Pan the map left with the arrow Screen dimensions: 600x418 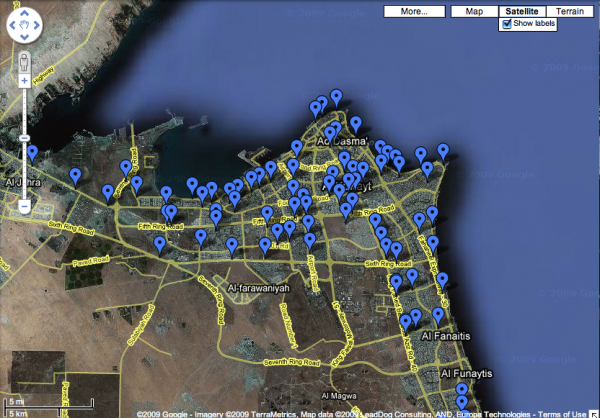tap(13, 25)
